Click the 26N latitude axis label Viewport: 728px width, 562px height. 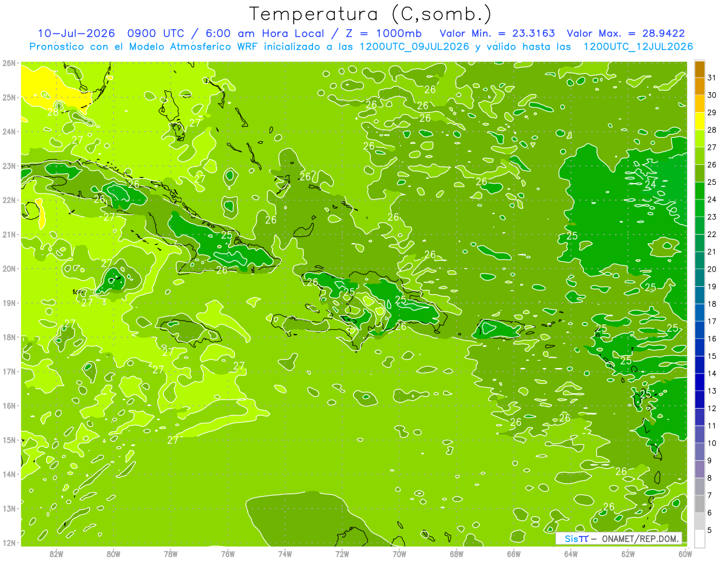pyautogui.click(x=8, y=63)
